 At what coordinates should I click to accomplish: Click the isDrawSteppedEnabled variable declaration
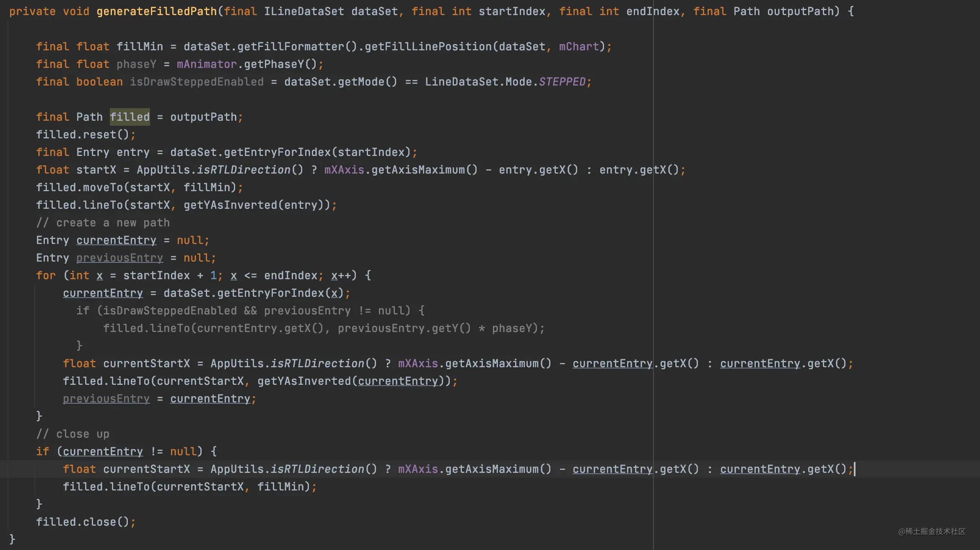pos(197,82)
